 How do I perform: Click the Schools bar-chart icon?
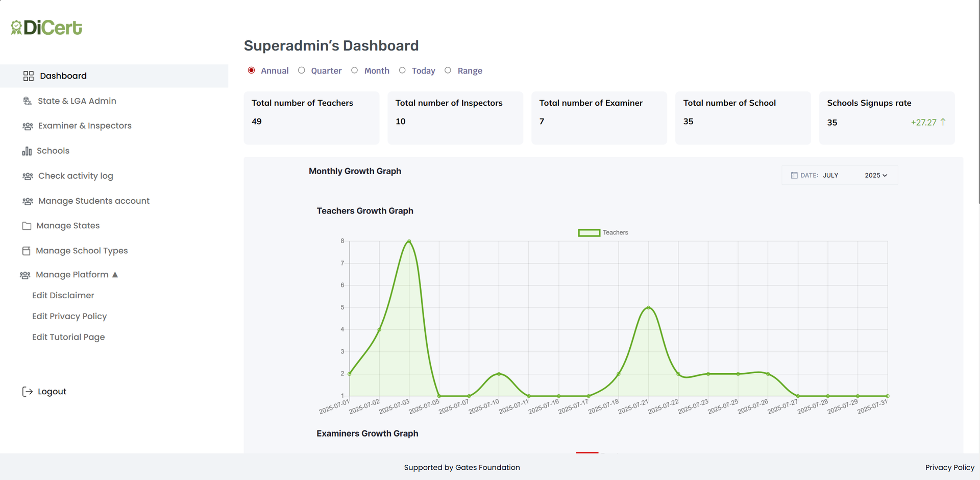click(x=27, y=151)
